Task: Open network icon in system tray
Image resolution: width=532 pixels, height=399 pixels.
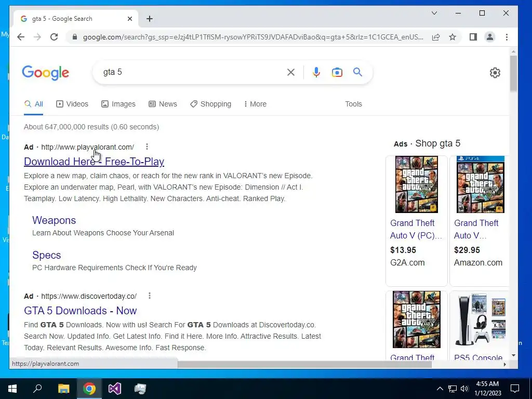Action: 453,389
